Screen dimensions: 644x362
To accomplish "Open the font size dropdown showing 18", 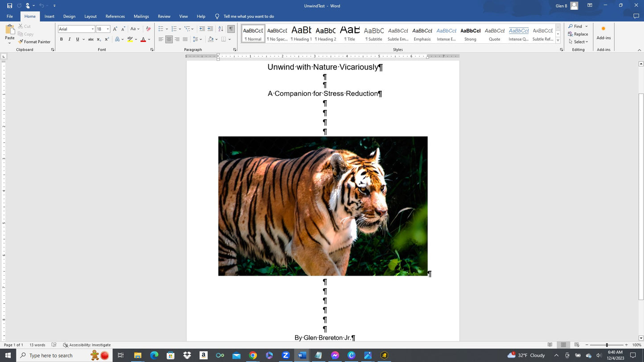I will click(108, 29).
